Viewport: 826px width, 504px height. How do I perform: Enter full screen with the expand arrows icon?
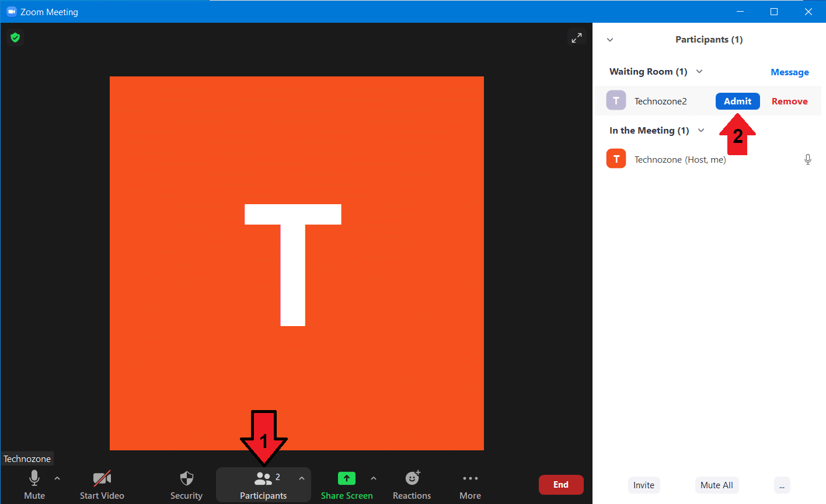(x=576, y=37)
